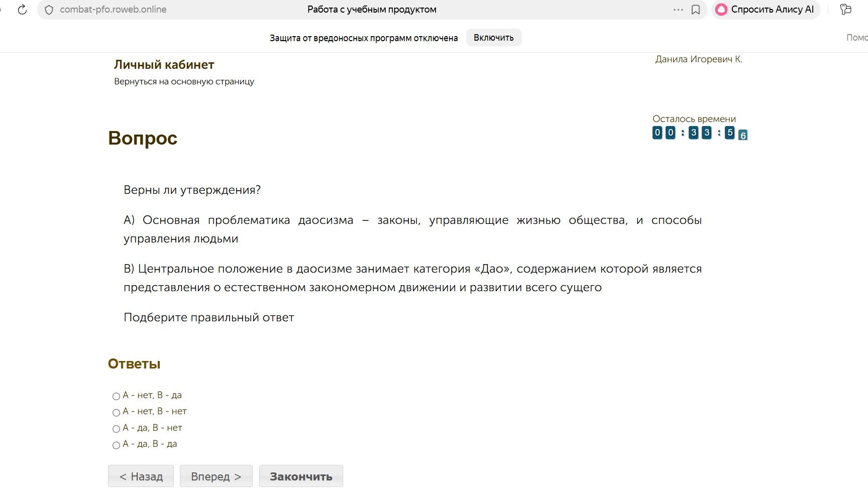Viewport: 868px width, 488px height.
Task: Go to next question with 'Вперед >'
Action: click(x=216, y=476)
